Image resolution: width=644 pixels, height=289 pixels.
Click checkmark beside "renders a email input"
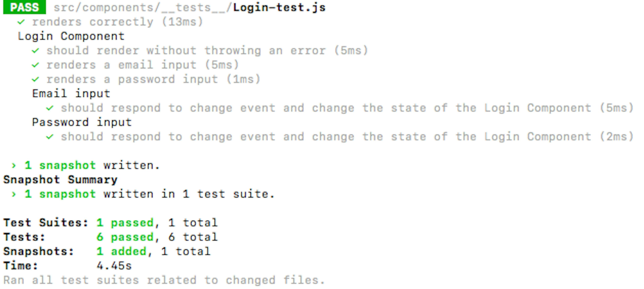pyautogui.click(x=35, y=65)
